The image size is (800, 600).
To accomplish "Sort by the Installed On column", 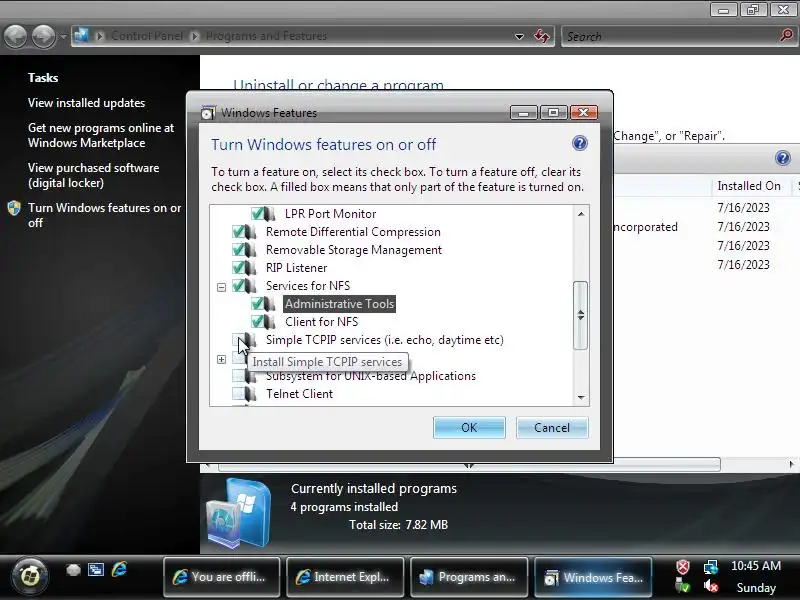I will tap(748, 186).
